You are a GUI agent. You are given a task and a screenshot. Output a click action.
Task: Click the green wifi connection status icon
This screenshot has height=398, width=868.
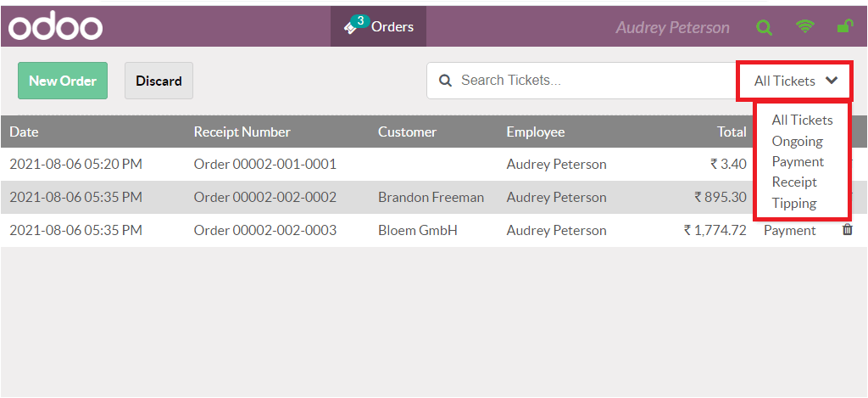804,27
